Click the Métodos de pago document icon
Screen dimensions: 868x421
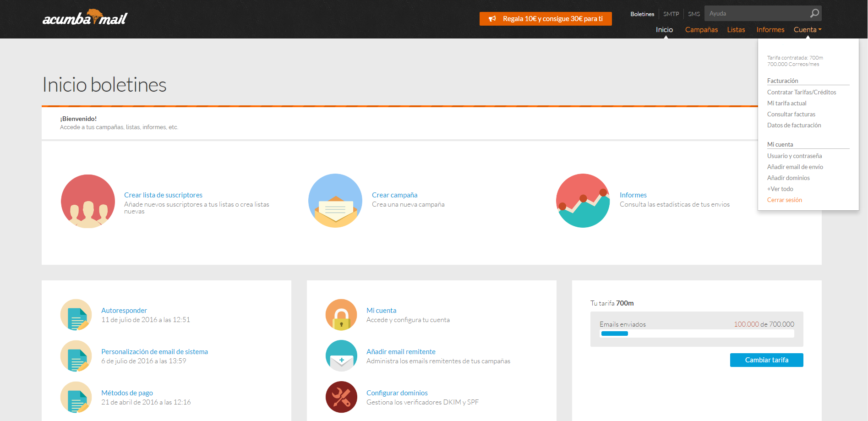point(76,397)
